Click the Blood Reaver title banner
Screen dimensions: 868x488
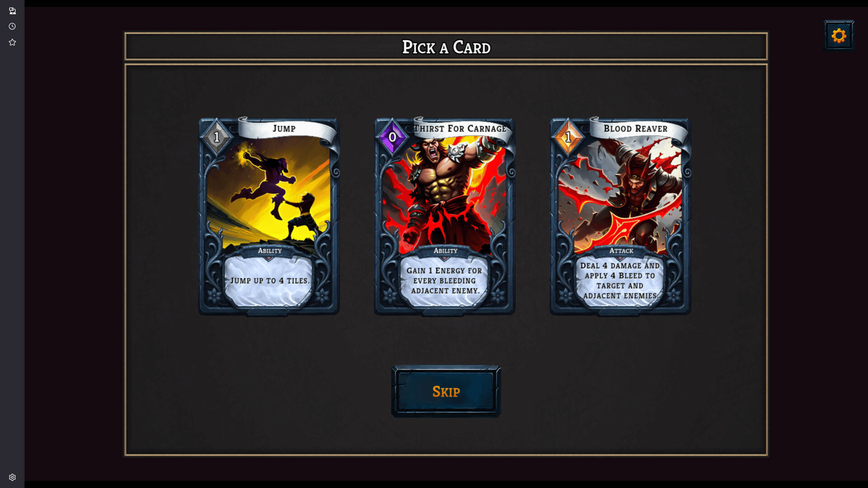(x=636, y=129)
